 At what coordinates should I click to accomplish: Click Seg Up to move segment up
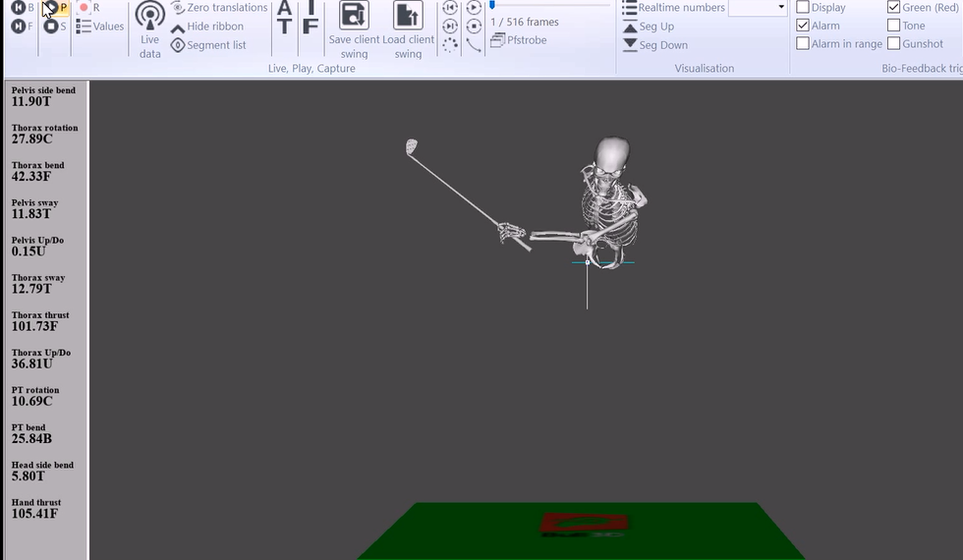coord(649,27)
